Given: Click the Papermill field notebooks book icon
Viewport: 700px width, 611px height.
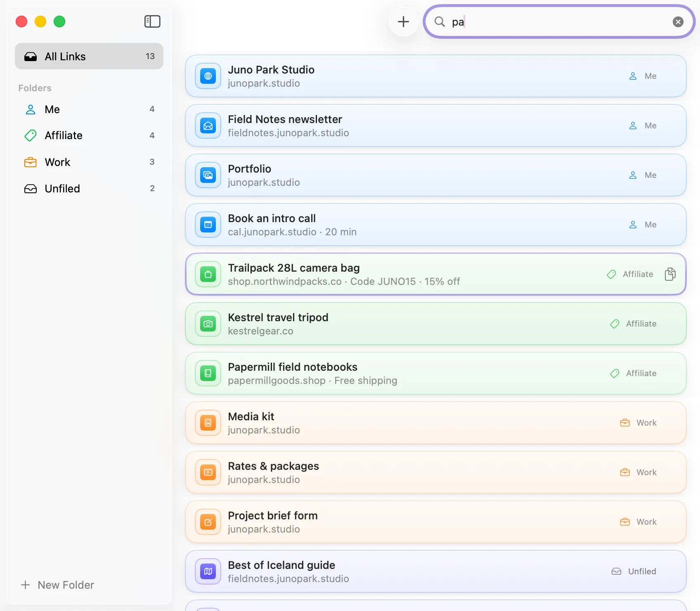Looking at the screenshot, I should (x=208, y=373).
